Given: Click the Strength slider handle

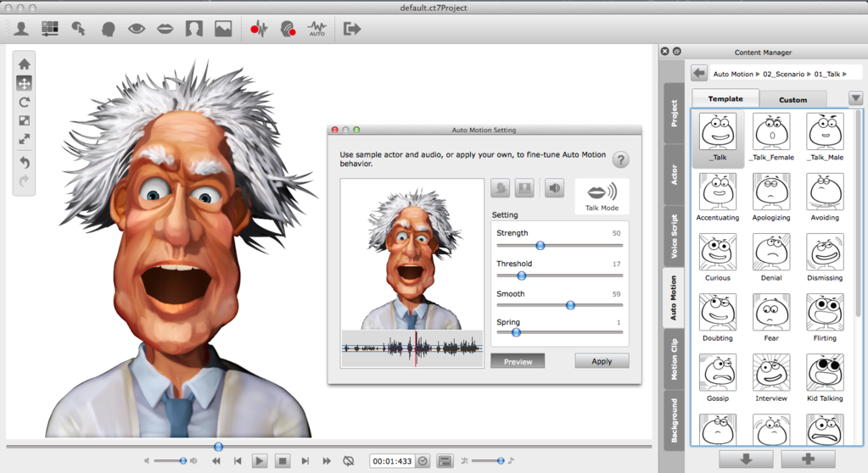Looking at the screenshot, I should pos(540,246).
